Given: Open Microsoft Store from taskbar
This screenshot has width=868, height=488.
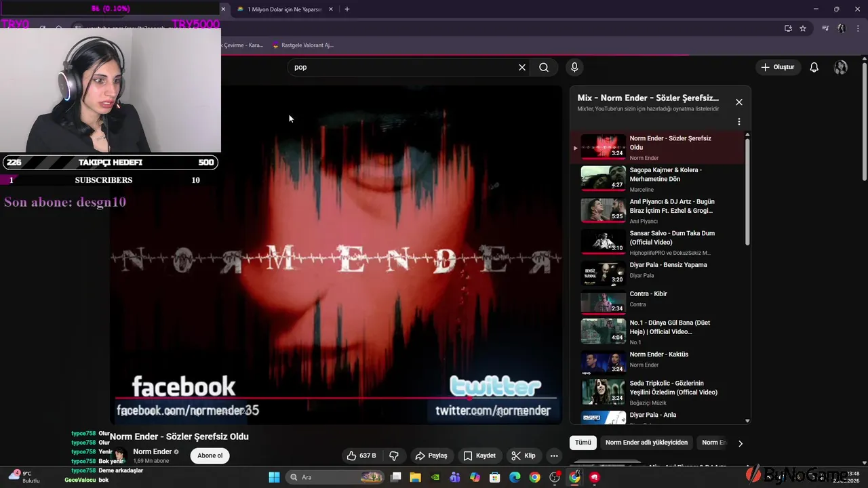Looking at the screenshot, I should 495,477.
